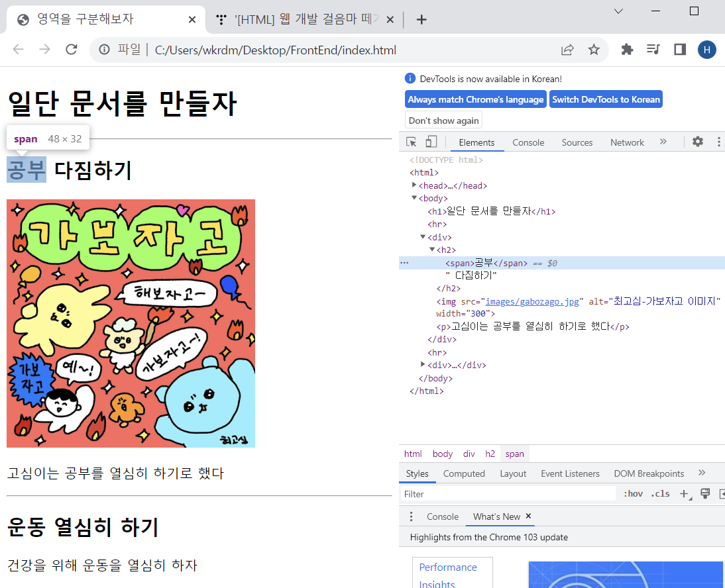Select the h1 일단 문서를 만들자 node
The image size is (725, 588).
click(x=492, y=211)
